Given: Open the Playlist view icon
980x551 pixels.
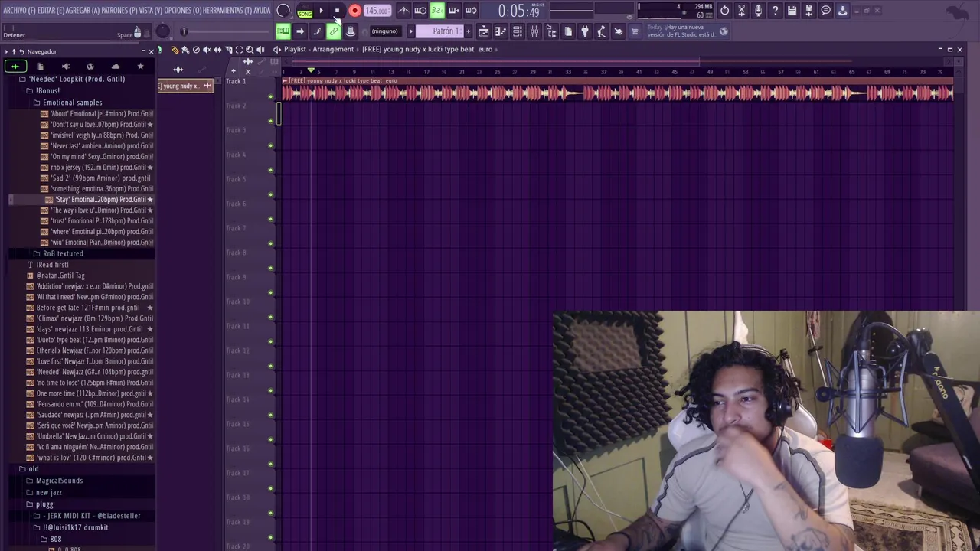Looking at the screenshot, I should click(483, 31).
